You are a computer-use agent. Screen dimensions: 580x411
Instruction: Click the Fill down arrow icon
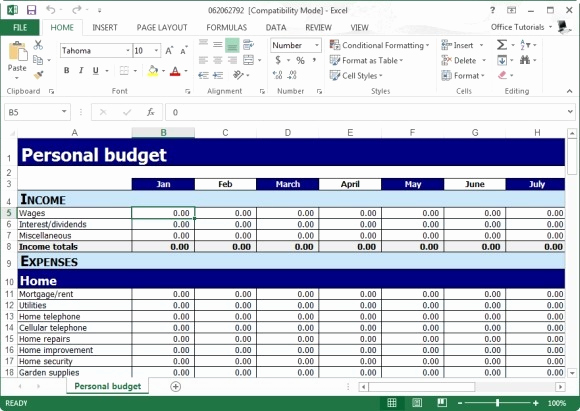pyautogui.click(x=502, y=60)
